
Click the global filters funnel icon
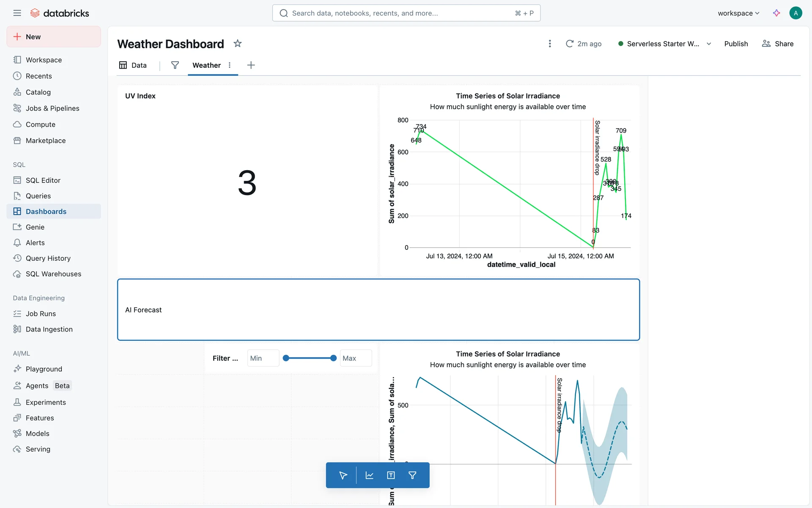click(175, 65)
